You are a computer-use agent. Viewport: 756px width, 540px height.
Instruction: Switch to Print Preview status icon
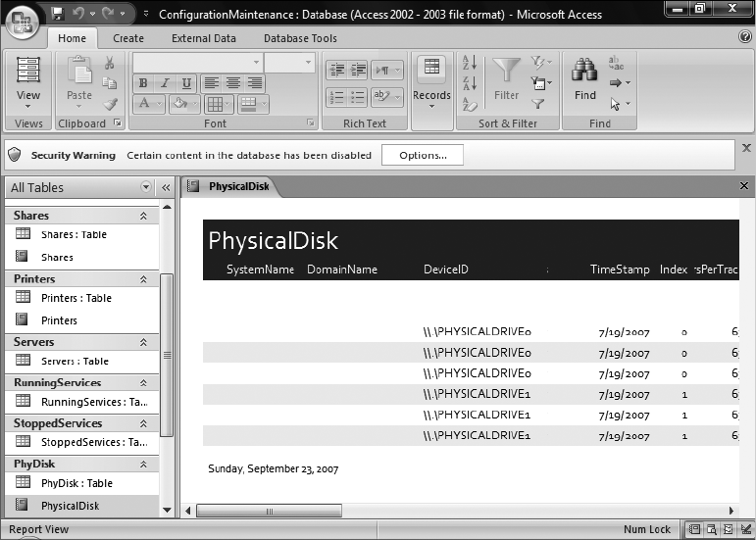coord(712,529)
